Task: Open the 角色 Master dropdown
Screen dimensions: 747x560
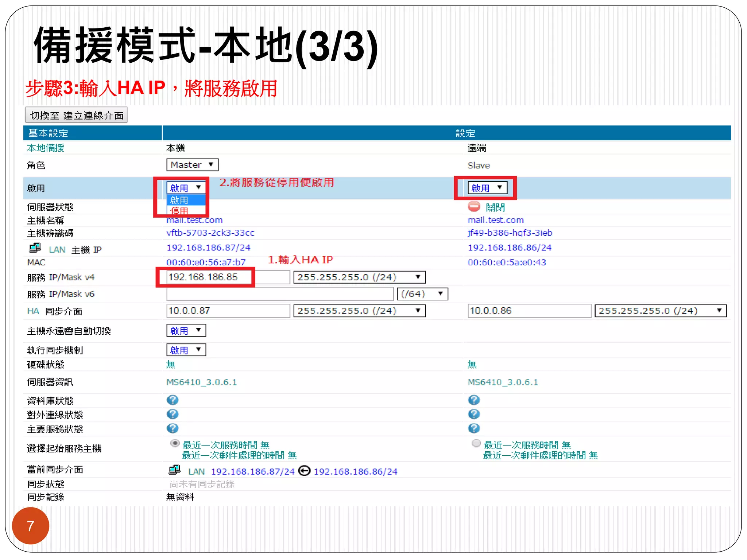Action: (x=192, y=165)
